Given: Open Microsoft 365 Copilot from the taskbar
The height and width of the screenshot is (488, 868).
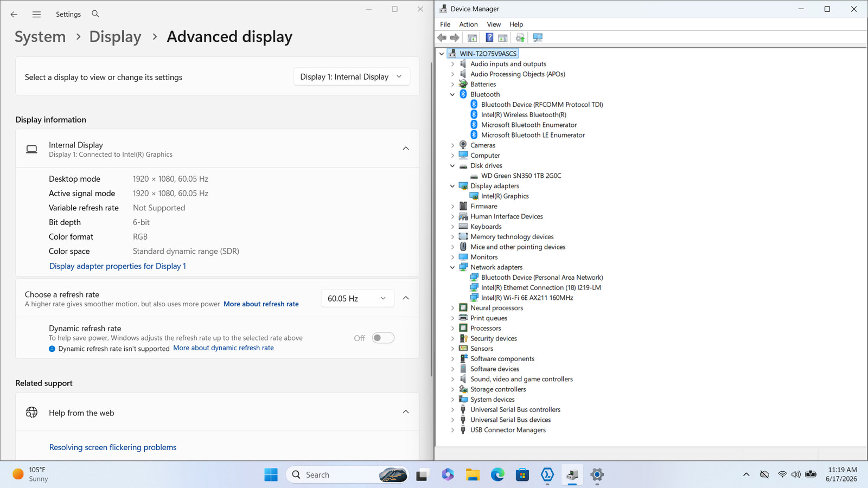Looking at the screenshot, I should pyautogui.click(x=448, y=475).
